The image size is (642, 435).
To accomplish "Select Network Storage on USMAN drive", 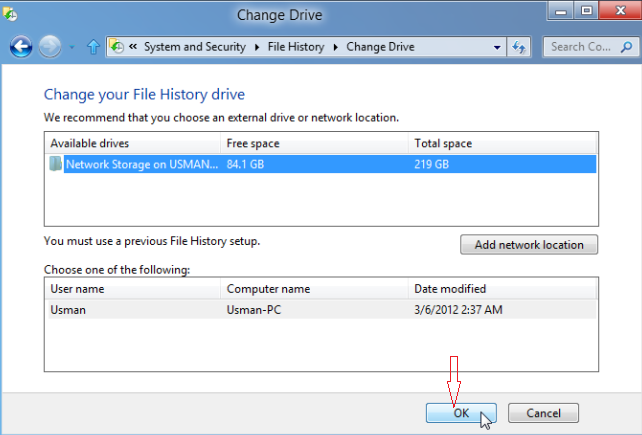I will coord(322,164).
